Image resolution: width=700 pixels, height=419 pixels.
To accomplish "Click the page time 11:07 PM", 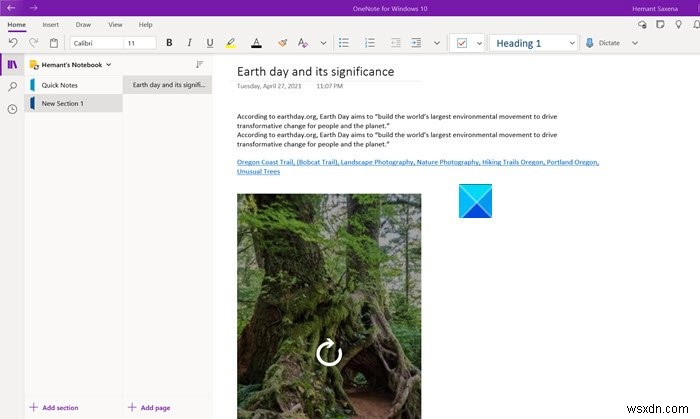I will coord(329,86).
